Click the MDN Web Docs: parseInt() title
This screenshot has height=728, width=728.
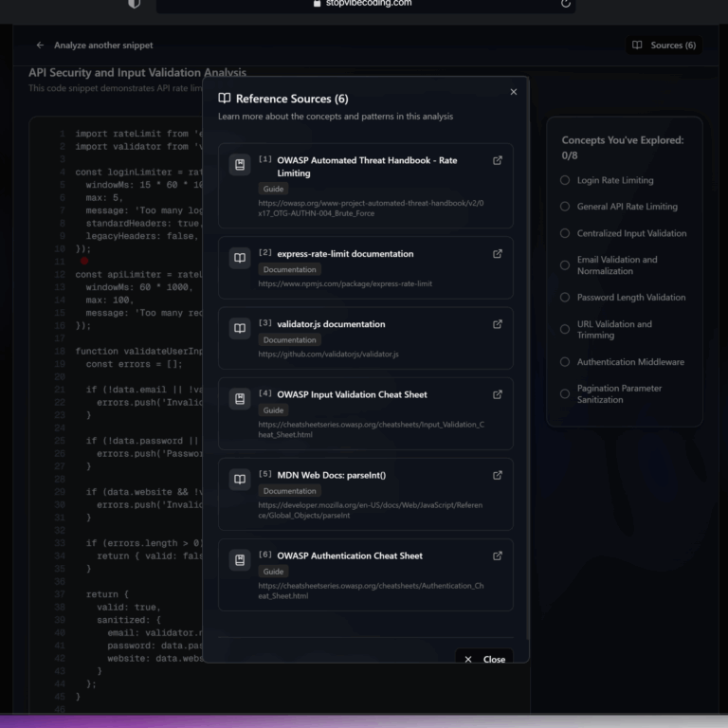point(332,475)
